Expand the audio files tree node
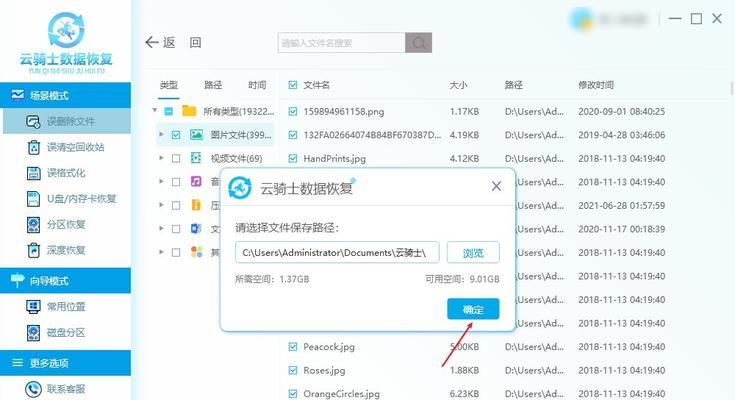This screenshot has height=400, width=735. [161, 181]
